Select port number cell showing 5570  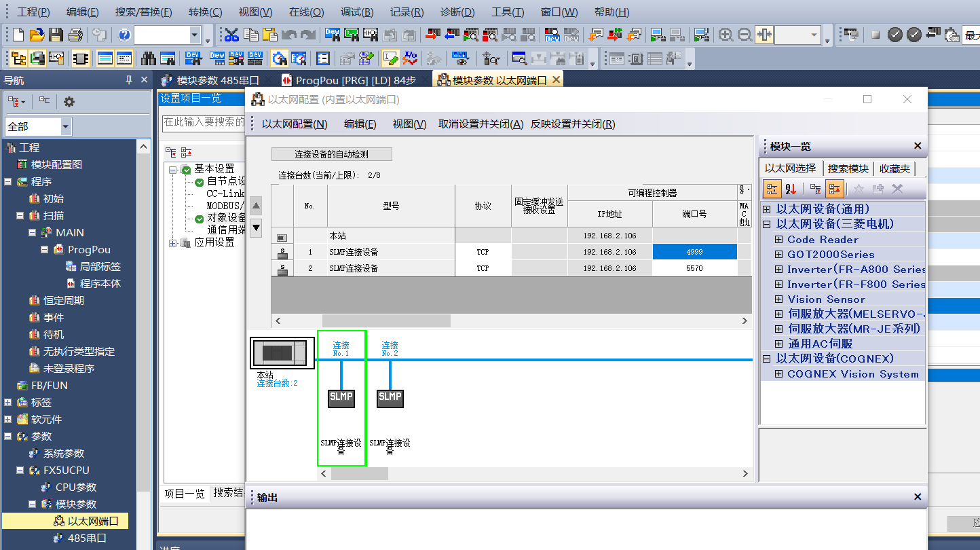pyautogui.click(x=694, y=268)
